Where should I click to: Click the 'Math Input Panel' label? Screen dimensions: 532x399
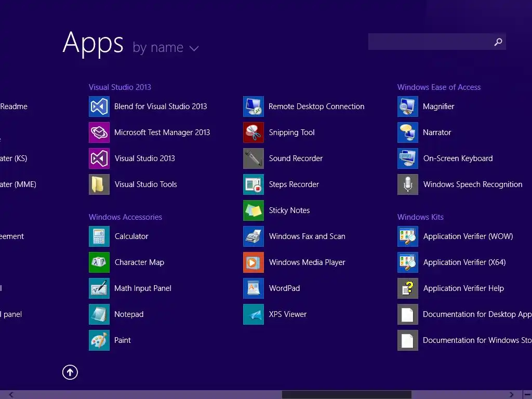(142, 288)
